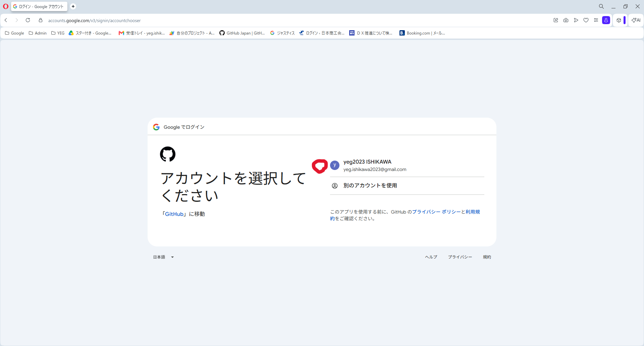Click yeg.ishikawa2023@gmail.com email text
Image resolution: width=644 pixels, height=346 pixels.
pyautogui.click(x=375, y=170)
